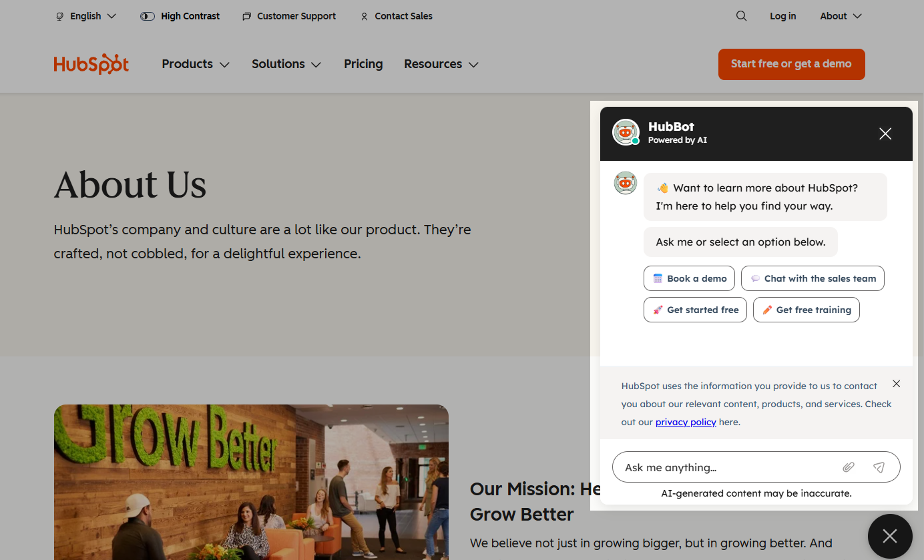924x560 pixels.
Task: Click the 'Powered by AI' subtitle
Action: (x=678, y=140)
